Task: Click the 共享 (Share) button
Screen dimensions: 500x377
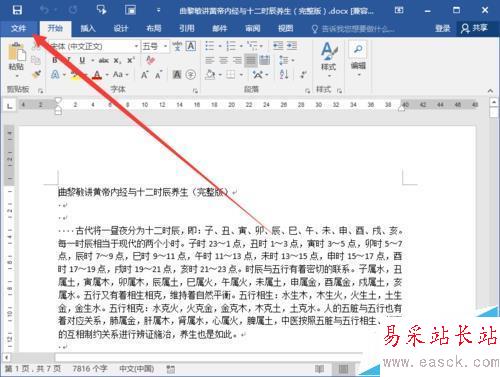Action: (x=474, y=28)
